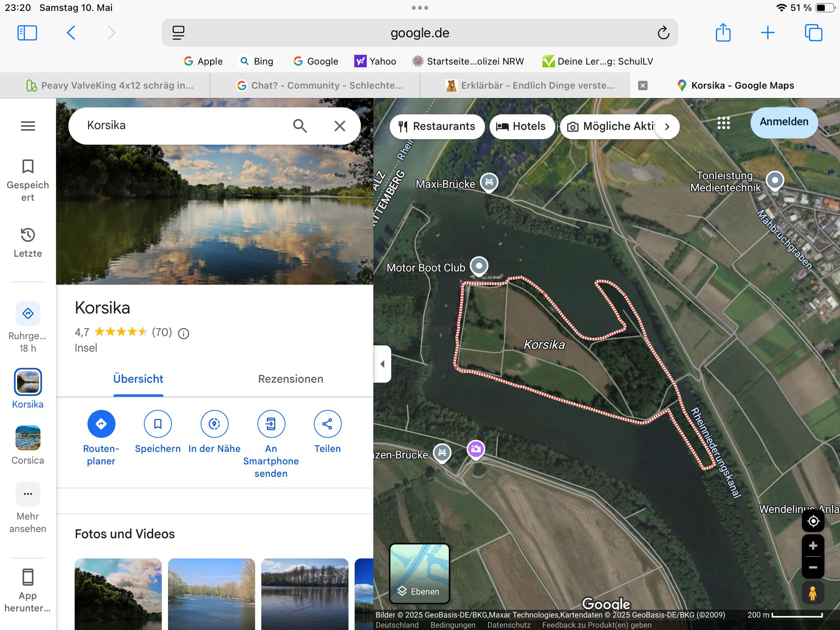Collapse the side info panel
The image size is (840, 630).
point(382,364)
